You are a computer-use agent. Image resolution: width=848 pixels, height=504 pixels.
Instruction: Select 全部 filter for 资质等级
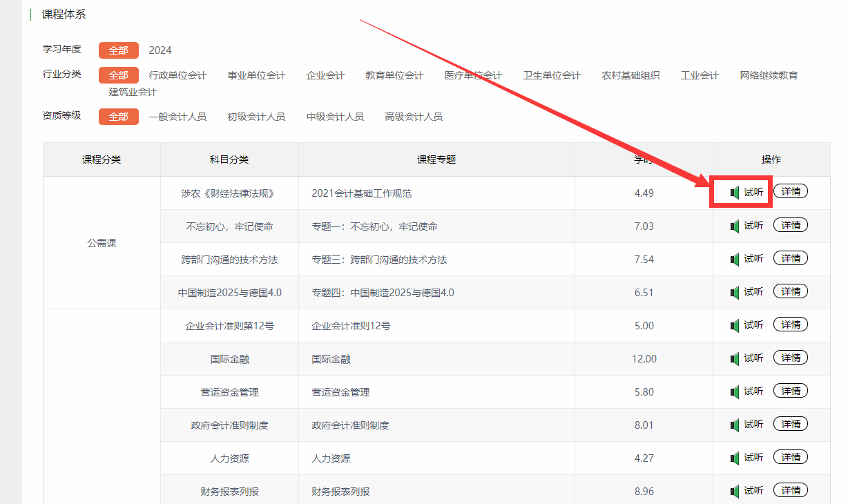click(x=118, y=117)
